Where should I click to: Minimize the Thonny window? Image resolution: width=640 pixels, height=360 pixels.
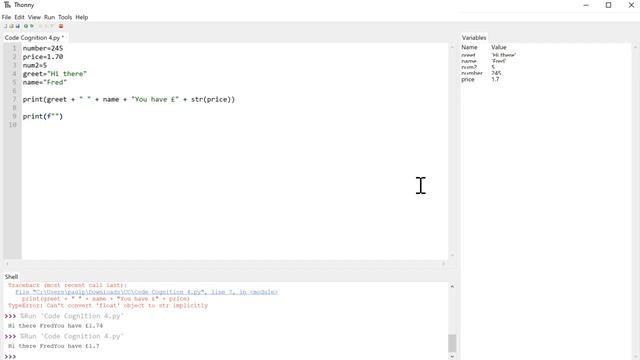pyautogui.click(x=586, y=5)
